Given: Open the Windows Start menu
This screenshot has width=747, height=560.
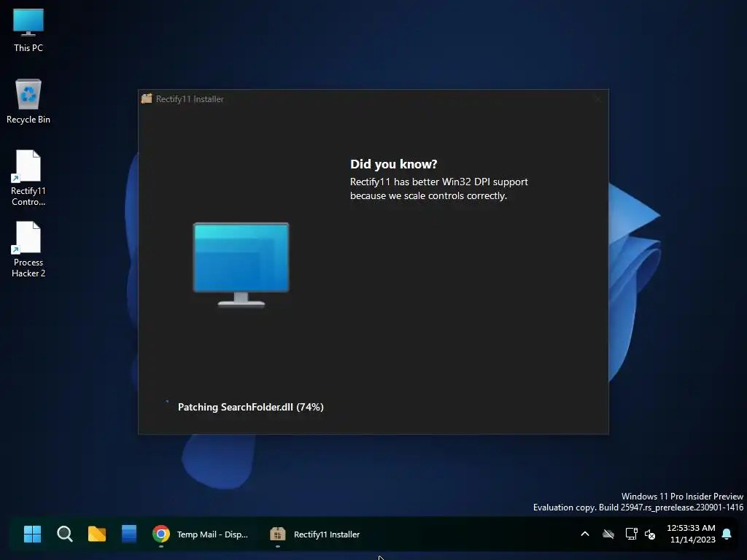Looking at the screenshot, I should [32, 534].
